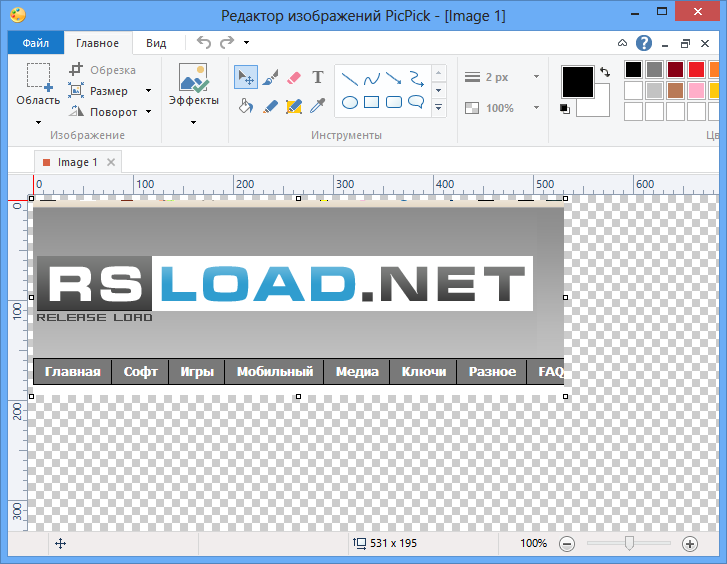Choose the arrow line shape
727x564 pixels.
click(394, 78)
